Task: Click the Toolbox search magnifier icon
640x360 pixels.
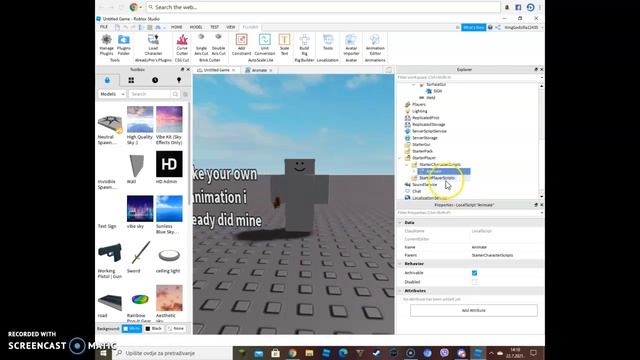Action: pos(175,94)
